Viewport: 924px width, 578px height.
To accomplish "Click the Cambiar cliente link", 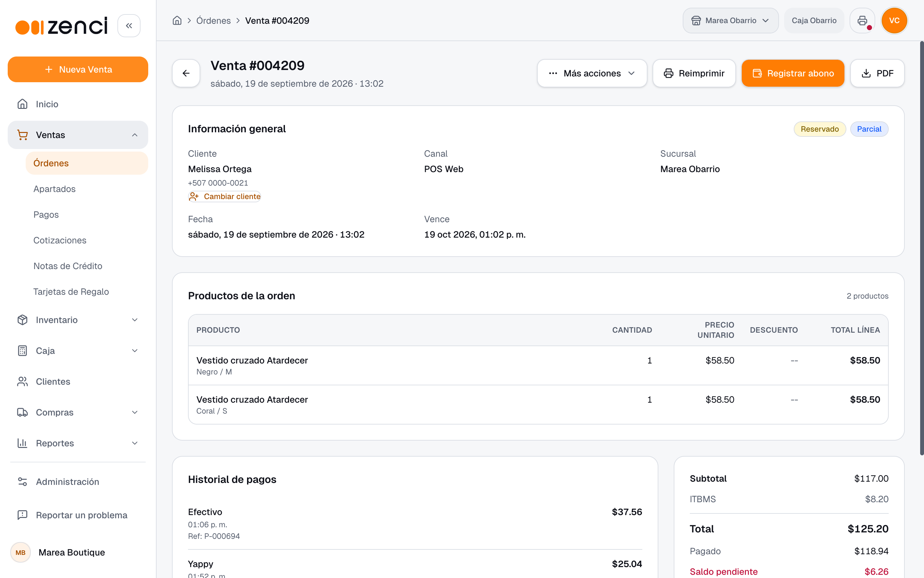I will point(225,197).
